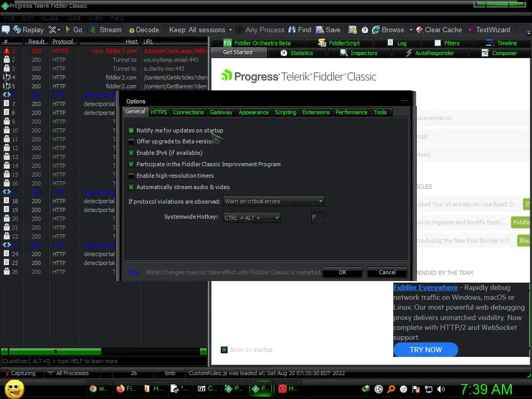Click the network tray icon
Screen dimensions: 532x399
coord(429,389)
